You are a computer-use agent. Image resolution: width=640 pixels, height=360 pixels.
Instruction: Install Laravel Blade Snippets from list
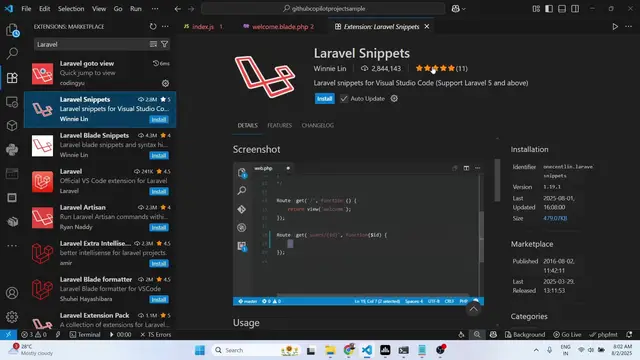pos(159,156)
